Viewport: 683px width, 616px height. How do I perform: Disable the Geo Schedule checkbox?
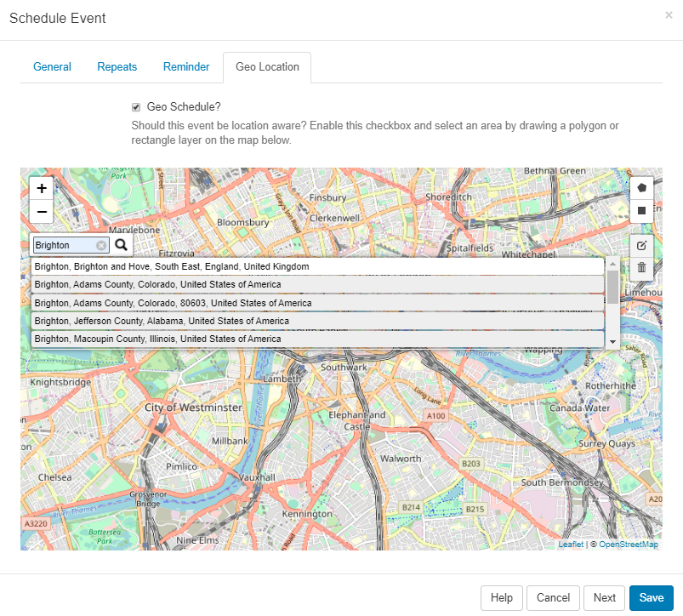(136, 107)
